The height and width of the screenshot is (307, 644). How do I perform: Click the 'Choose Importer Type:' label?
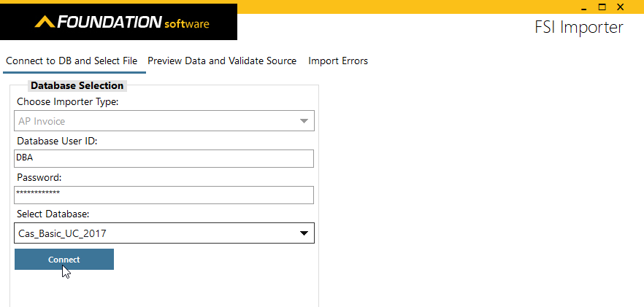pyautogui.click(x=68, y=101)
